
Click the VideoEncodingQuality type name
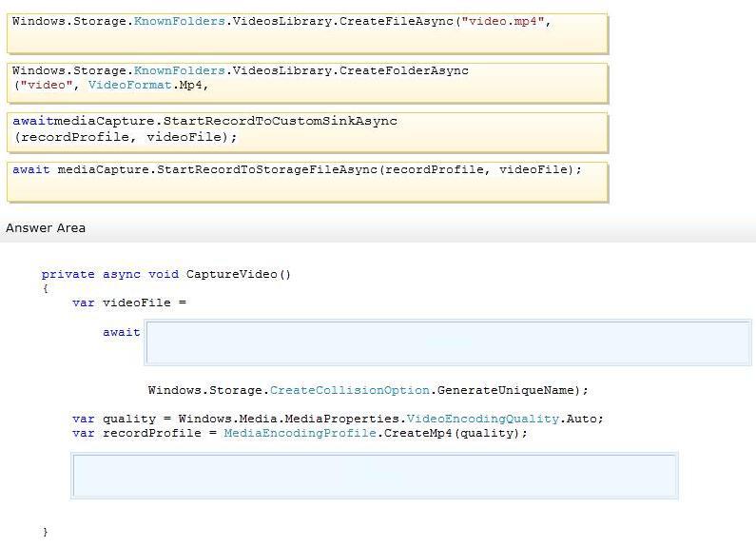point(483,419)
